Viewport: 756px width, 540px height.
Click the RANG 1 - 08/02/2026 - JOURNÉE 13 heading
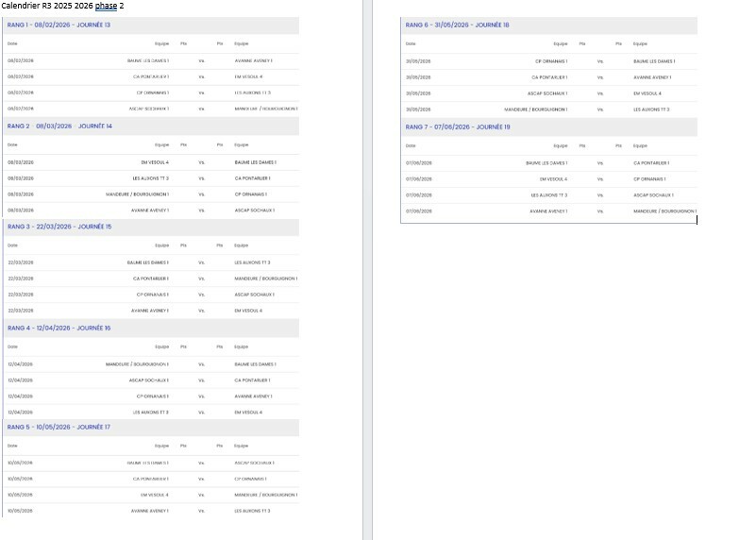coord(59,25)
